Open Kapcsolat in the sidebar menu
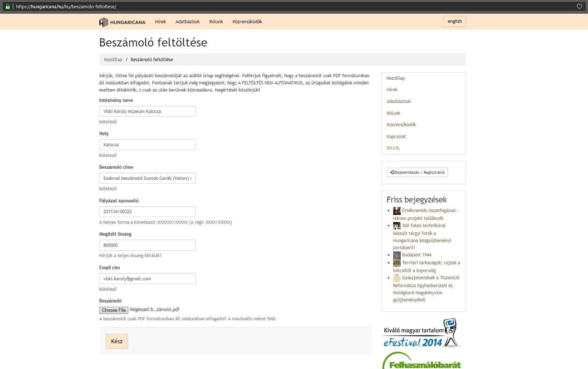This screenshot has width=588, height=369. pyautogui.click(x=396, y=137)
